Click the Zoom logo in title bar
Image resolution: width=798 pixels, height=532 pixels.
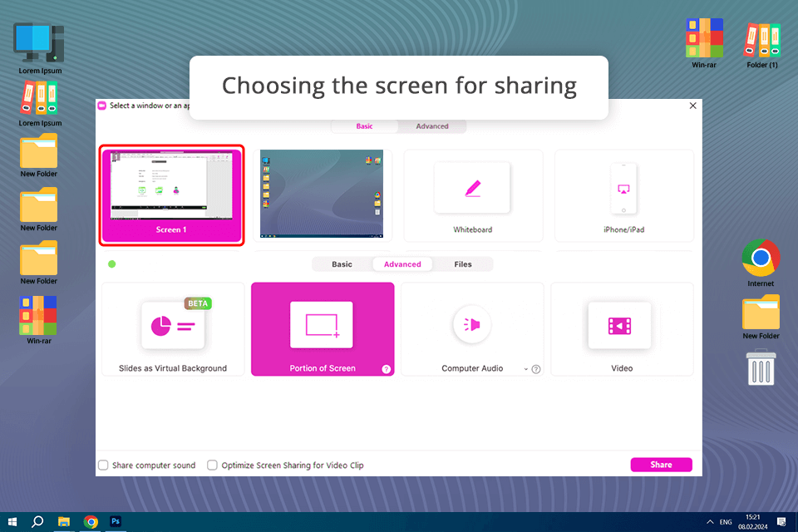pyautogui.click(x=101, y=106)
